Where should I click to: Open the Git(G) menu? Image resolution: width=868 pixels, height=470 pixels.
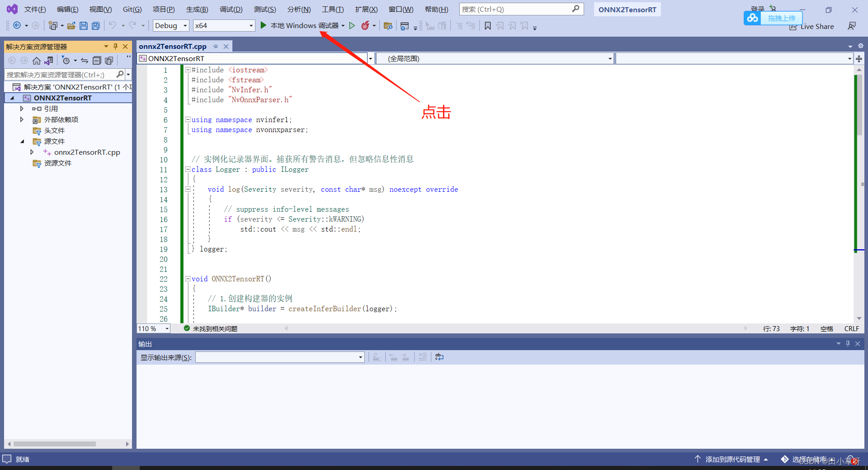coord(132,9)
